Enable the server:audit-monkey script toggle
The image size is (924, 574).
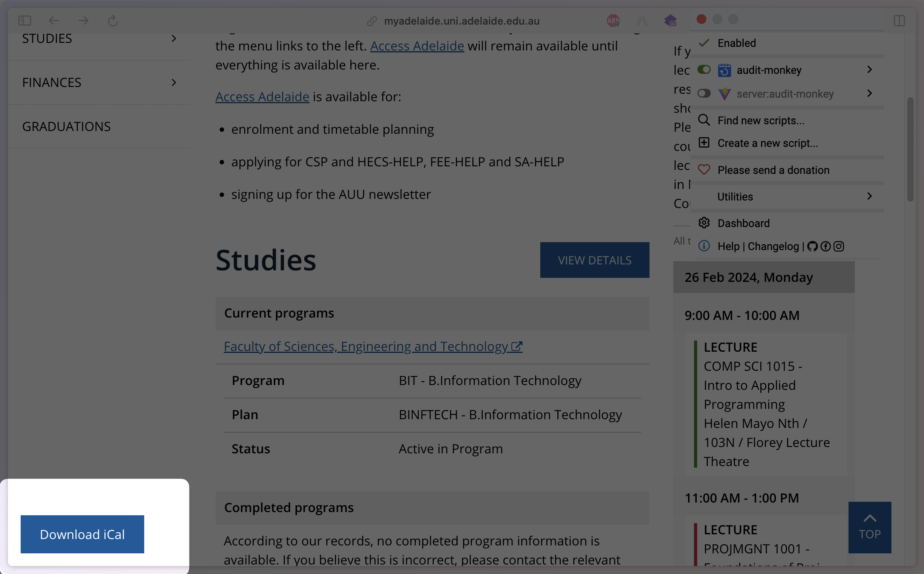click(704, 94)
